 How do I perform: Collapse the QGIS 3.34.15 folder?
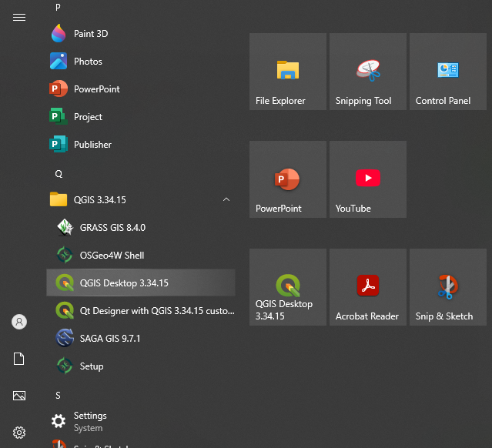tap(99, 200)
